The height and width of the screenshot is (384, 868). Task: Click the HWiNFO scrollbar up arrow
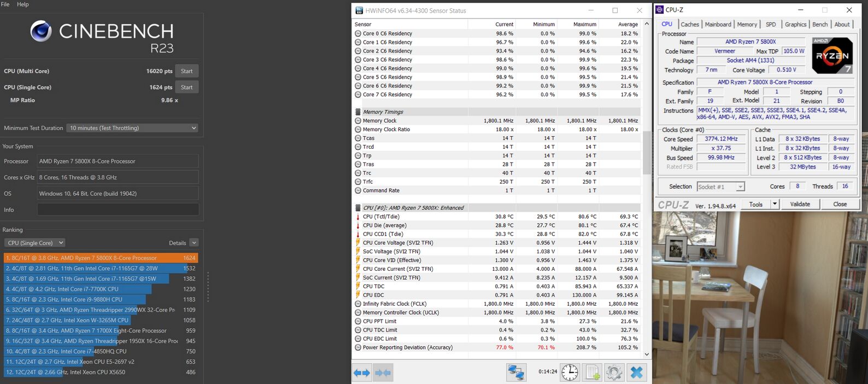647,24
